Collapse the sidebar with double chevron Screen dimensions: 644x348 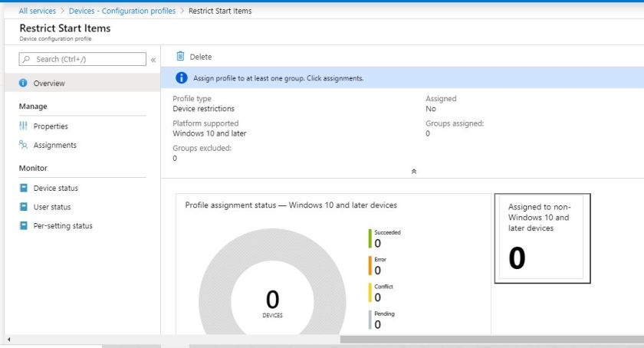click(x=153, y=59)
